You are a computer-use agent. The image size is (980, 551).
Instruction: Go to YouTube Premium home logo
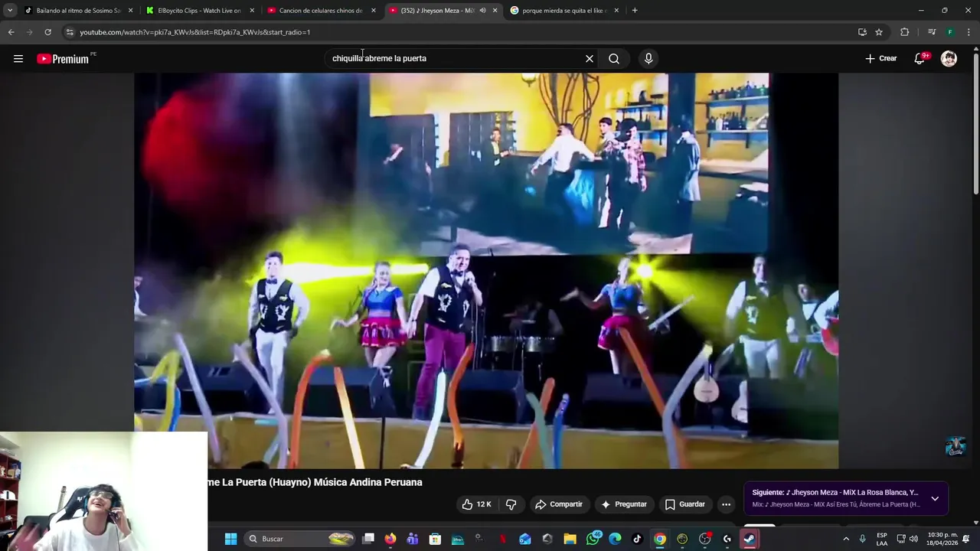pos(64,59)
